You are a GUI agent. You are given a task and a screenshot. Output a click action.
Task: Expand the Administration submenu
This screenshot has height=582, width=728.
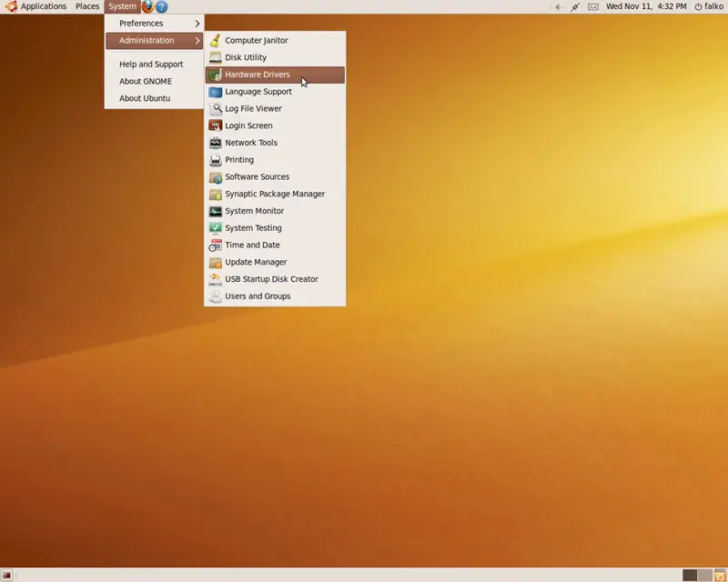154,41
